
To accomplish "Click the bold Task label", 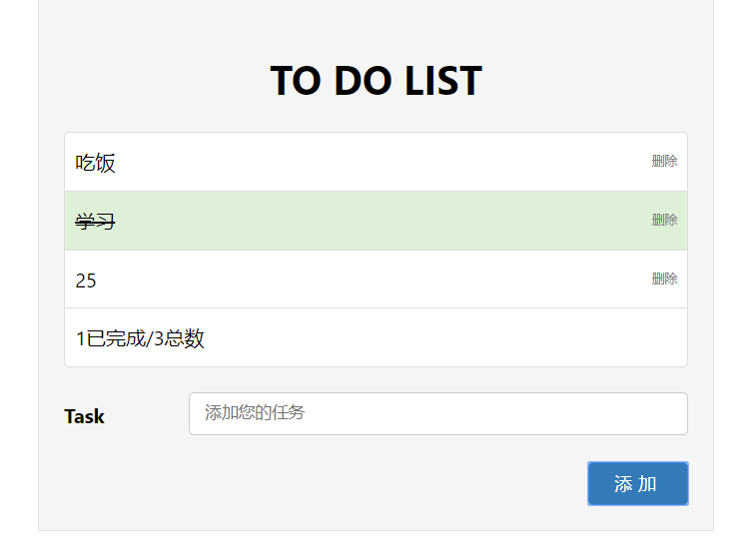I will click(x=84, y=416).
